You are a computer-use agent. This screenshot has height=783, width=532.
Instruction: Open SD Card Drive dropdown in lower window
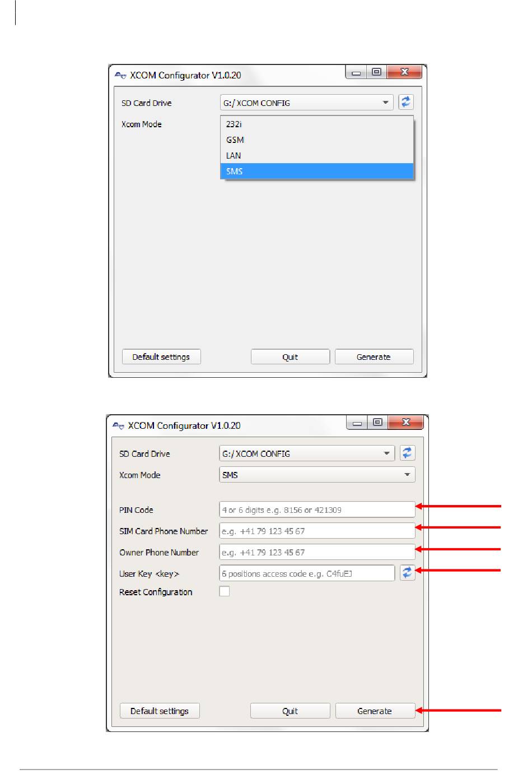pyautogui.click(x=307, y=453)
